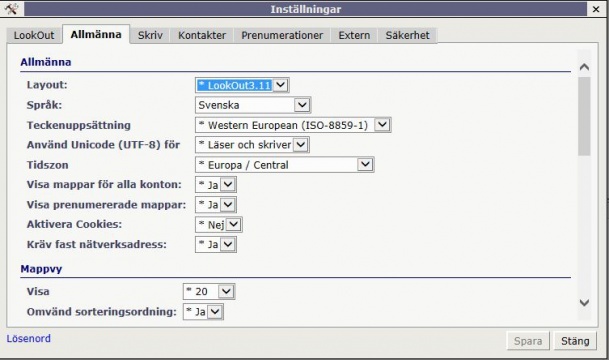The height and width of the screenshot is (360, 609).
Task: Click the vertical scrollbar thumb
Action: click(x=584, y=116)
